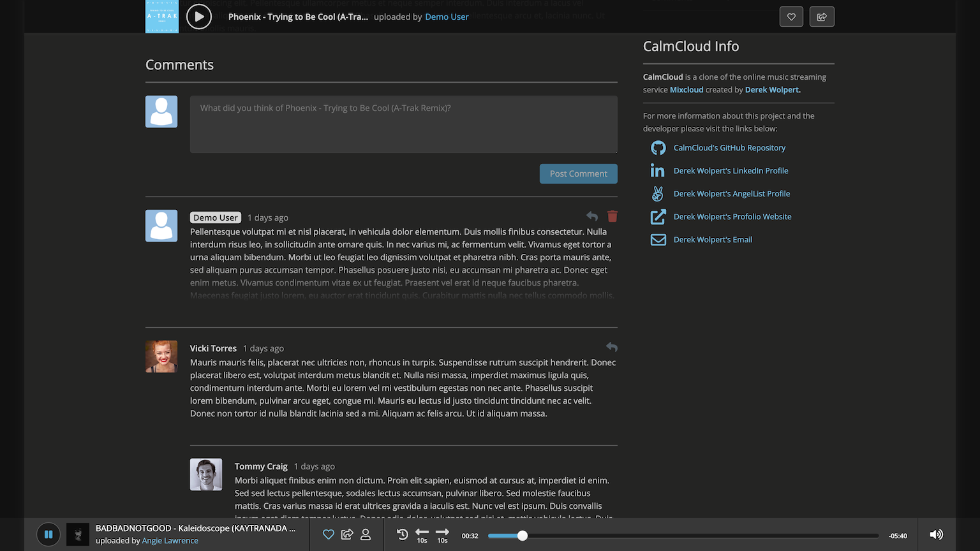Click Demo User's avatar beside the comment
Screen dimensions: 980x551
point(161,226)
